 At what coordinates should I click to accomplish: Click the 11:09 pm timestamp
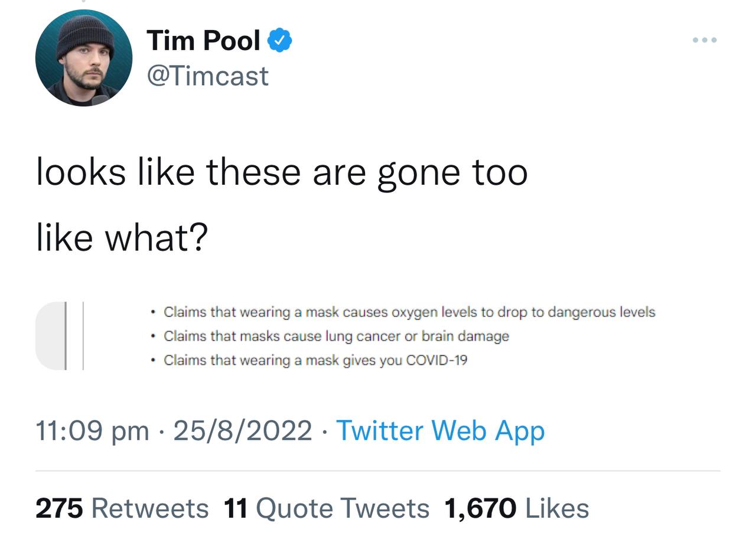tap(92, 430)
